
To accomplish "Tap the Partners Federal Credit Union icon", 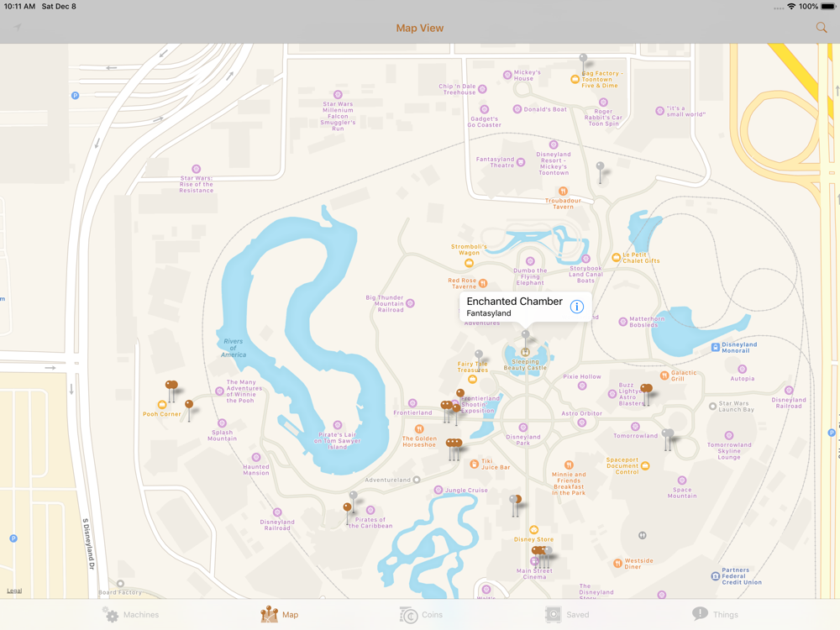I will point(715,576).
